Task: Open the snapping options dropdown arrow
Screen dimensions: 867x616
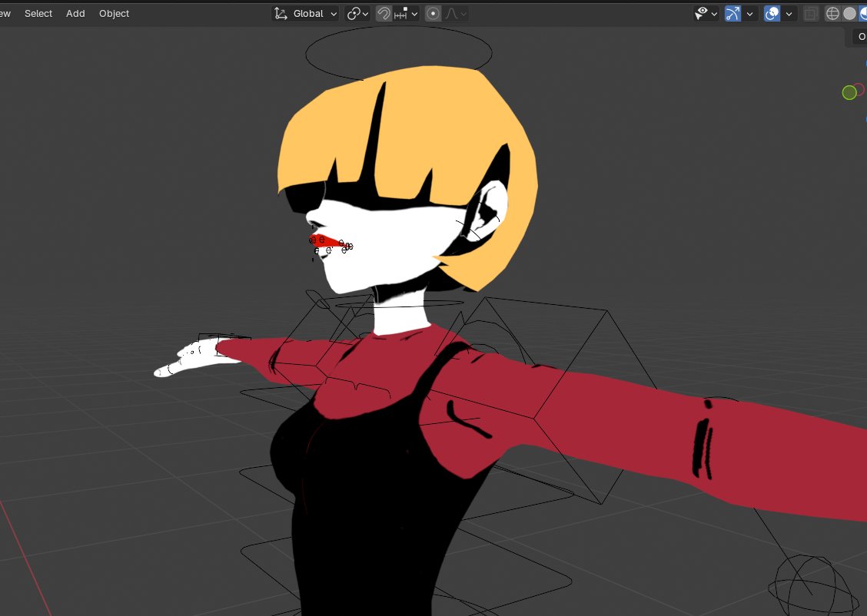Action: pos(415,13)
